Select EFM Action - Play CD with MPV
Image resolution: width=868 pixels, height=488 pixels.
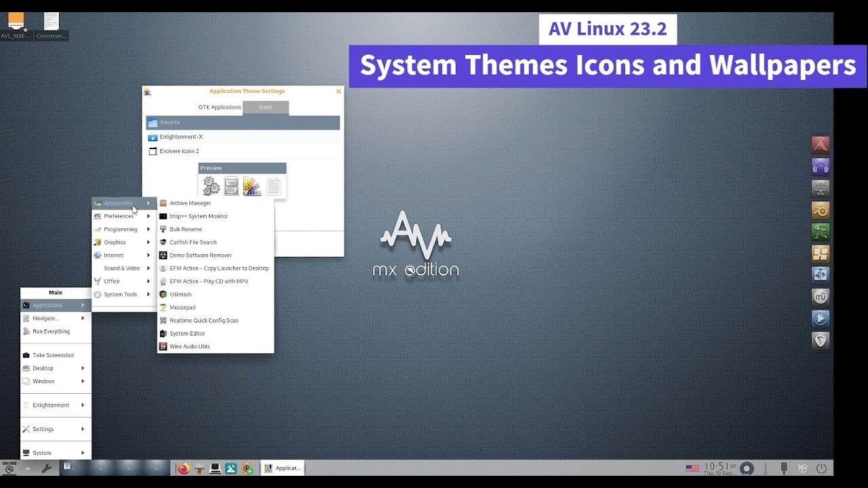[x=216, y=281]
